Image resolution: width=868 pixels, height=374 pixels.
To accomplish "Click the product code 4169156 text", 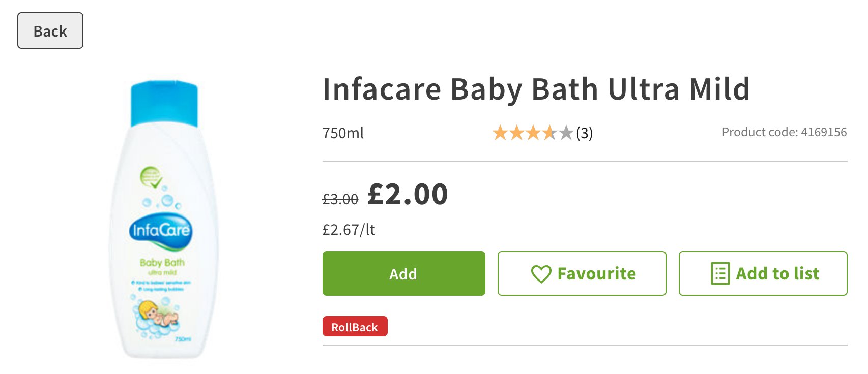I will 784,132.
